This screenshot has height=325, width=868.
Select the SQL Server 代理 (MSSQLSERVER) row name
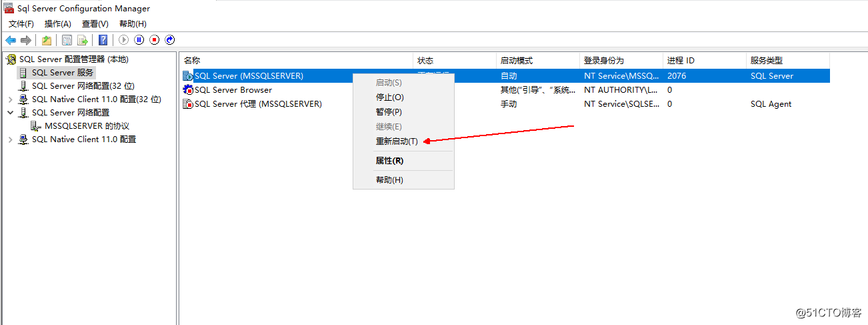tap(258, 104)
